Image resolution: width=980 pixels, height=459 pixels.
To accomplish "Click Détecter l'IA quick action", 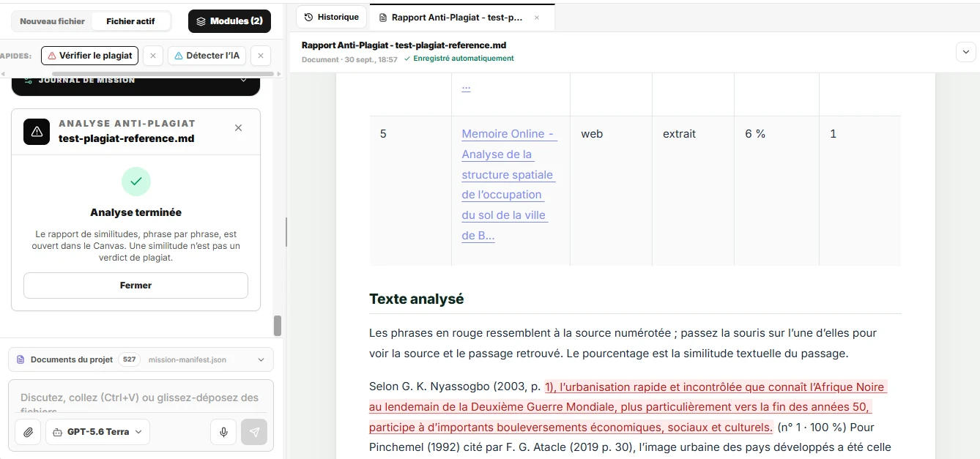I will 207,56.
